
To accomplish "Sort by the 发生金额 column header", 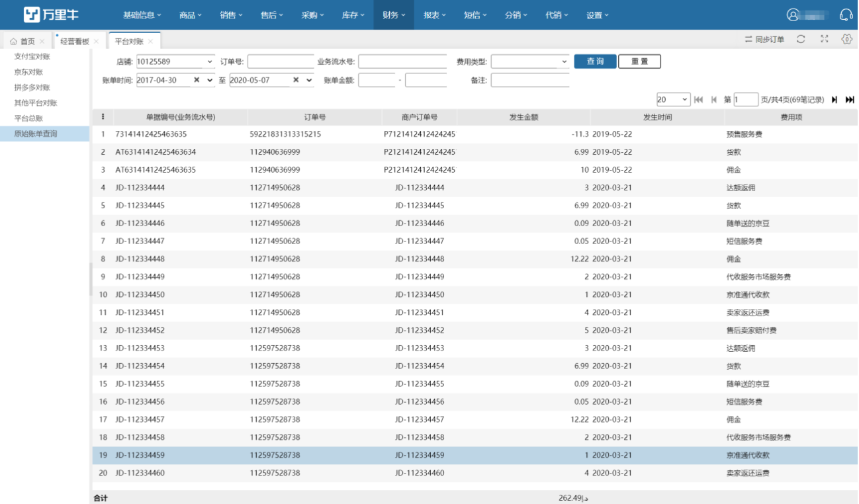I will (x=523, y=117).
